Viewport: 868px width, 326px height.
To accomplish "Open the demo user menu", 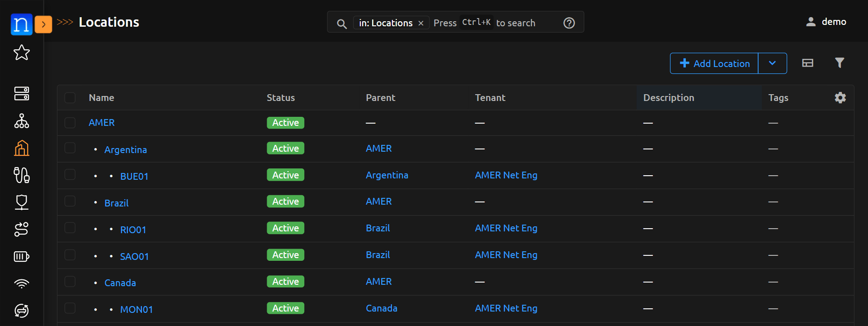I will (x=826, y=22).
